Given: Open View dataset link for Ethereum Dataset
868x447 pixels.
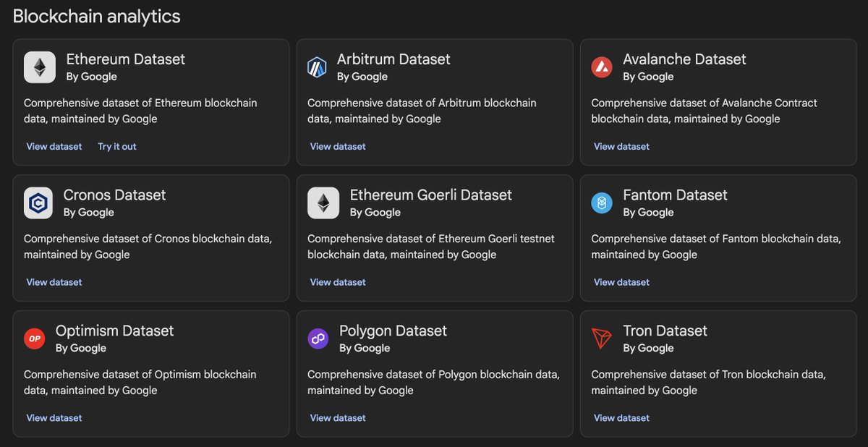Looking at the screenshot, I should click(54, 146).
